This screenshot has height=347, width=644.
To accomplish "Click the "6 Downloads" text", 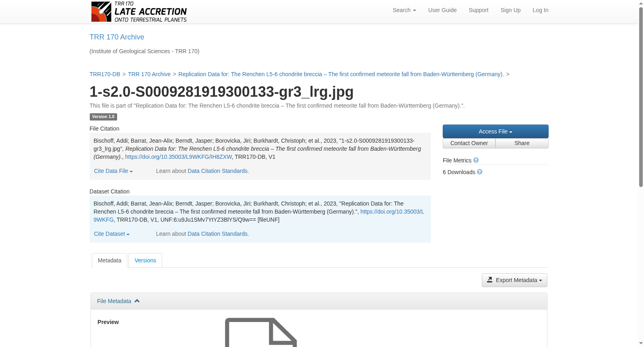I will point(459,172).
